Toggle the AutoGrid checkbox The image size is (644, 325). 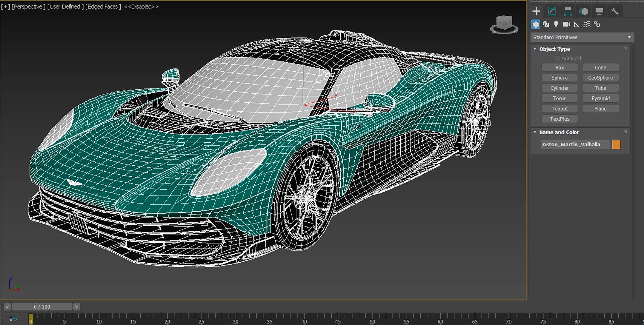557,58
